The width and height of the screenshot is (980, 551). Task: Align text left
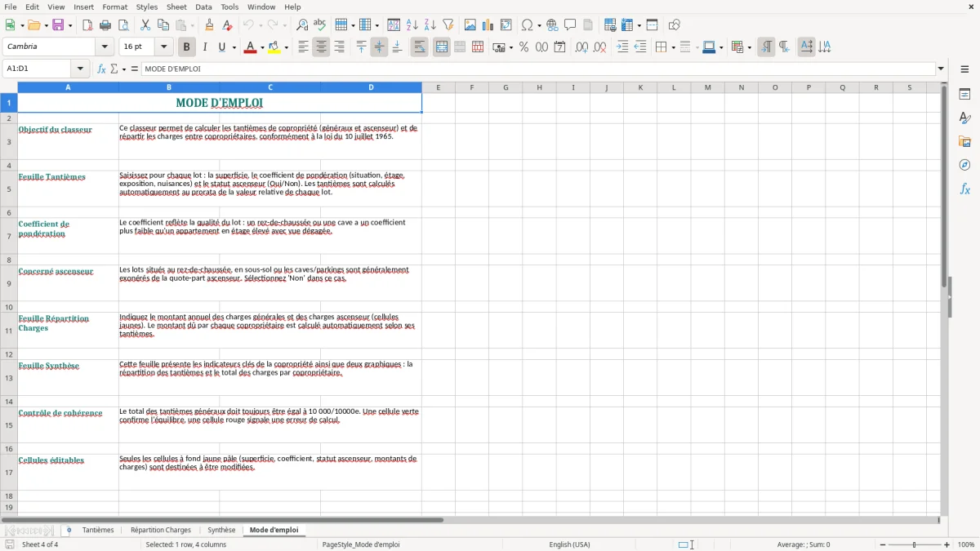tap(303, 47)
